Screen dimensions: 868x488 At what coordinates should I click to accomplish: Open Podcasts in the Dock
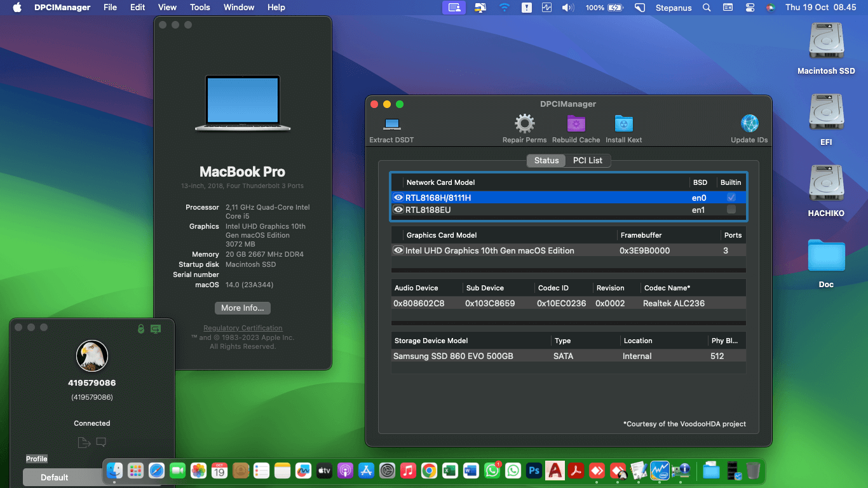click(x=345, y=471)
